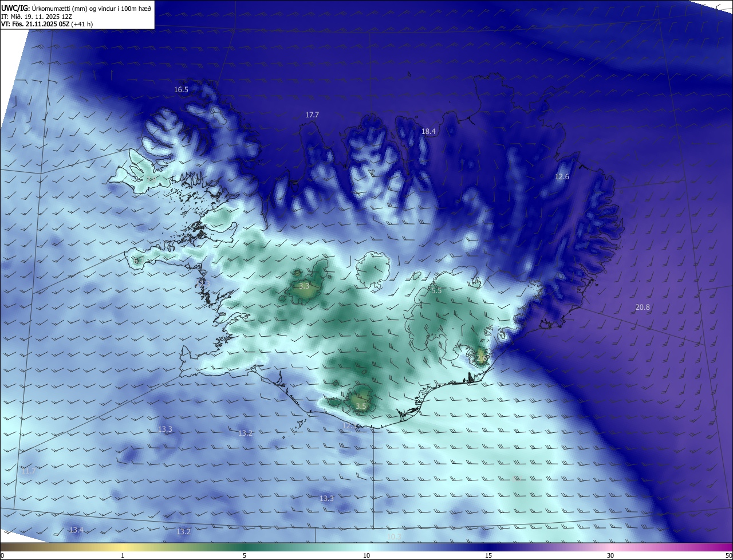The height and width of the screenshot is (560, 733).
Task: Click the colorbar tick labeled 10
Action: pyautogui.click(x=366, y=555)
